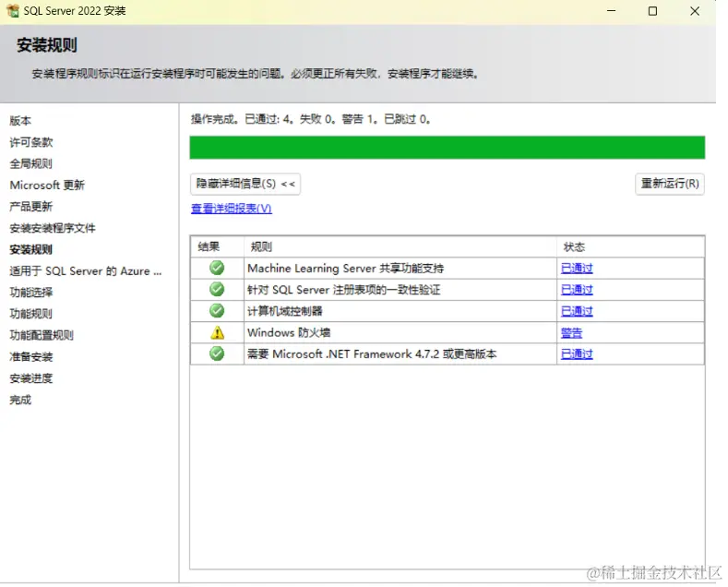Open 已通过 link for Machine Learning Server rule
Screen dimensions: 728x587
point(577,269)
